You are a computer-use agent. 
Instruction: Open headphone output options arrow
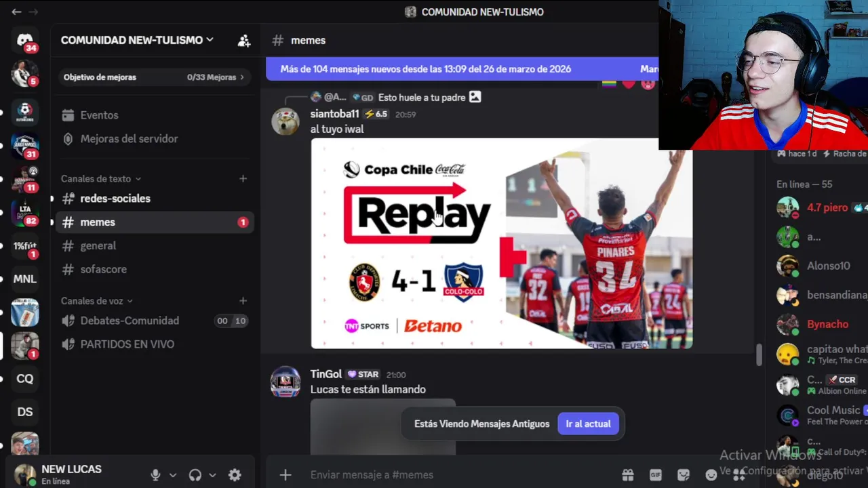[212, 475]
